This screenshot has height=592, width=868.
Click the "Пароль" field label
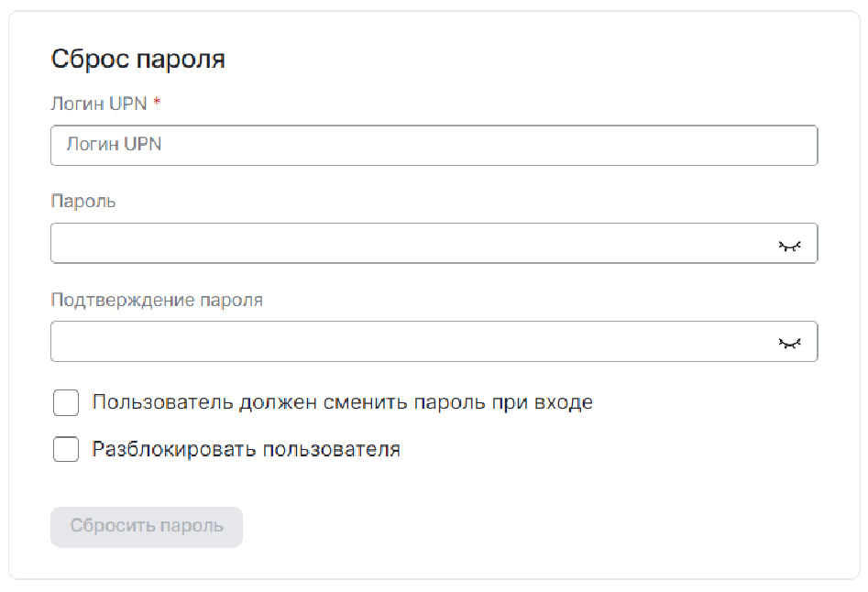pyautogui.click(x=83, y=201)
